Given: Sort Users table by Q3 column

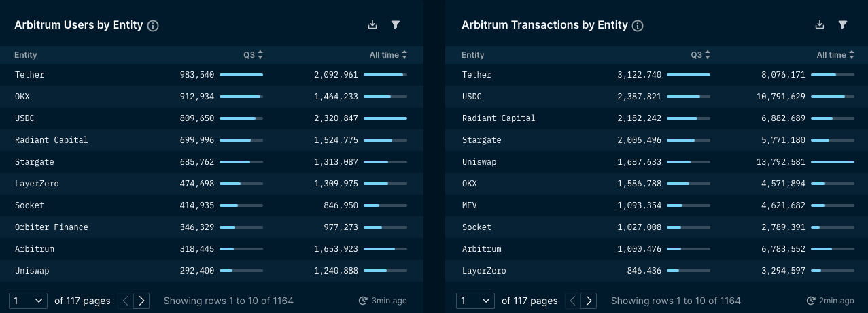Looking at the screenshot, I should coord(254,55).
